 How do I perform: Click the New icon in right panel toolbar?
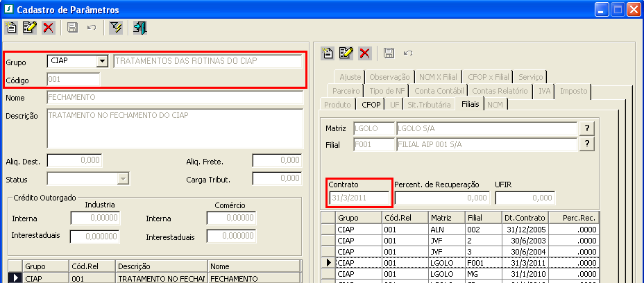pos(328,53)
